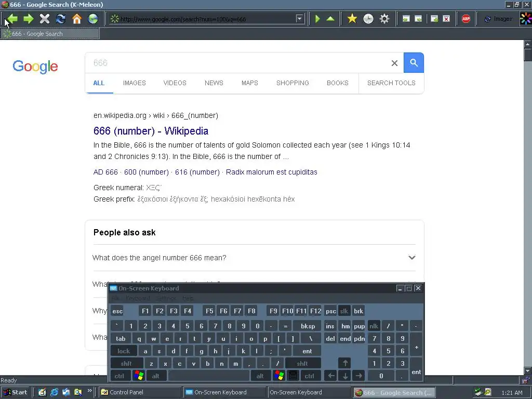Open preferences with the gear icon

coord(384,19)
